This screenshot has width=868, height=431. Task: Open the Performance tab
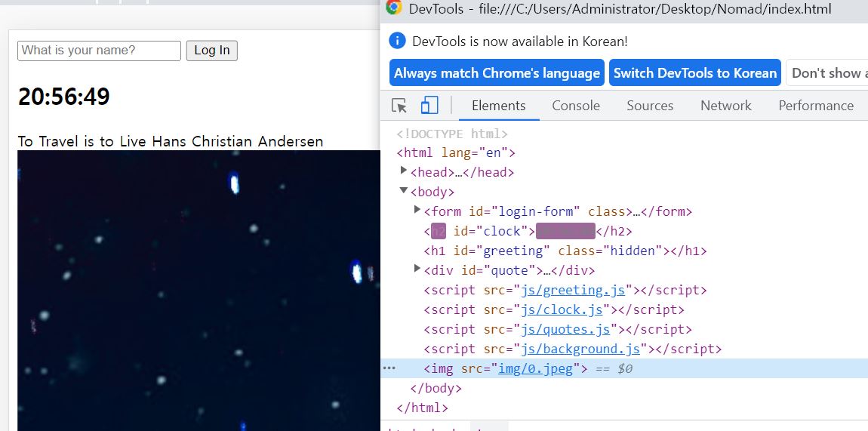tap(816, 106)
